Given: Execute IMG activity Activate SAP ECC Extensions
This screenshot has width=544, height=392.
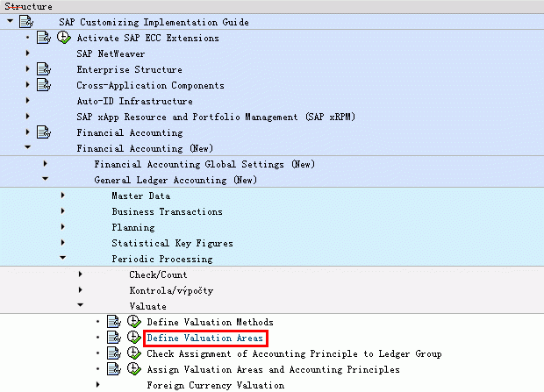Looking at the screenshot, I should click(64, 38).
